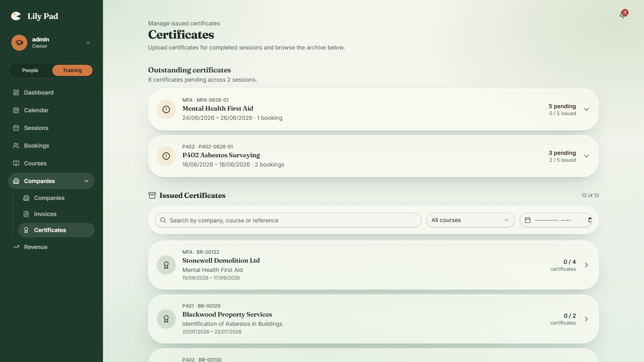This screenshot has height=362, width=644.
Task: Click the P402 Asbestos Surveying title
Action: click(x=221, y=155)
